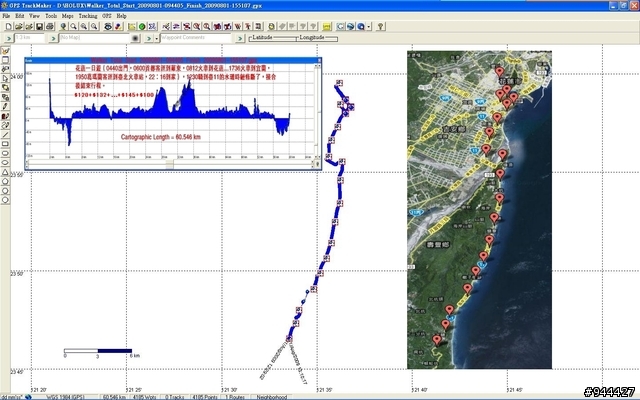Screen dimensions: 640x400
Task: Click the Waypoint Comments input field
Action: pyautogui.click(x=196, y=38)
